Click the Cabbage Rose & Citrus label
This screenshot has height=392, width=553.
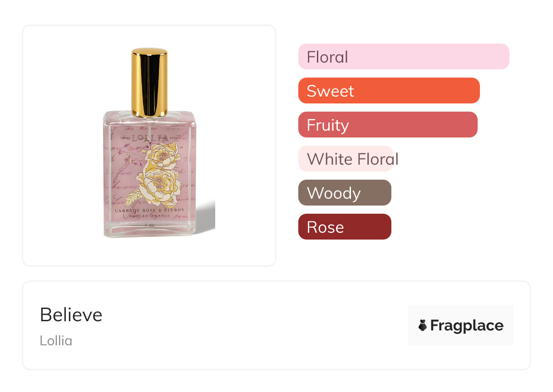pos(149,210)
